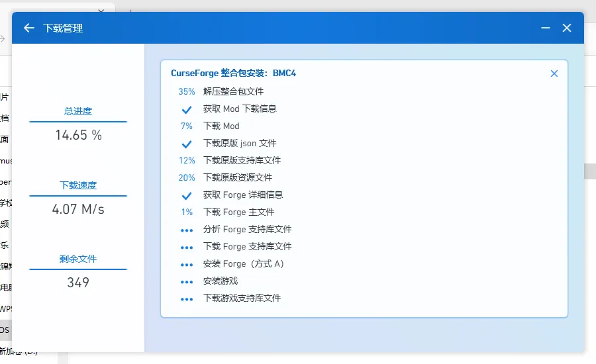Viewport: 596px width, 364px height.
Task: Select the 下载 Forge 支持库文件 step label
Action: 248,246
